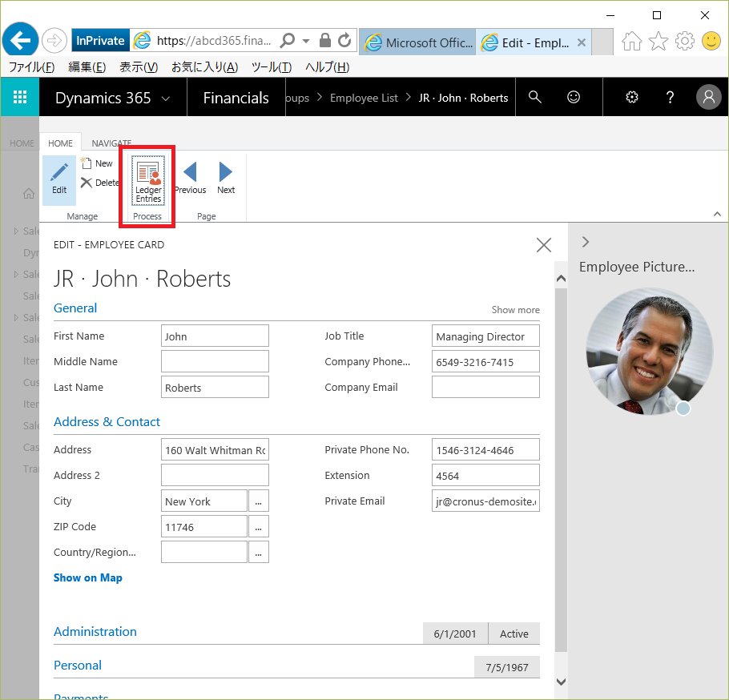Viewport: 729px width, 700px height.
Task: Close the Employee Card with the X
Action: [543, 245]
